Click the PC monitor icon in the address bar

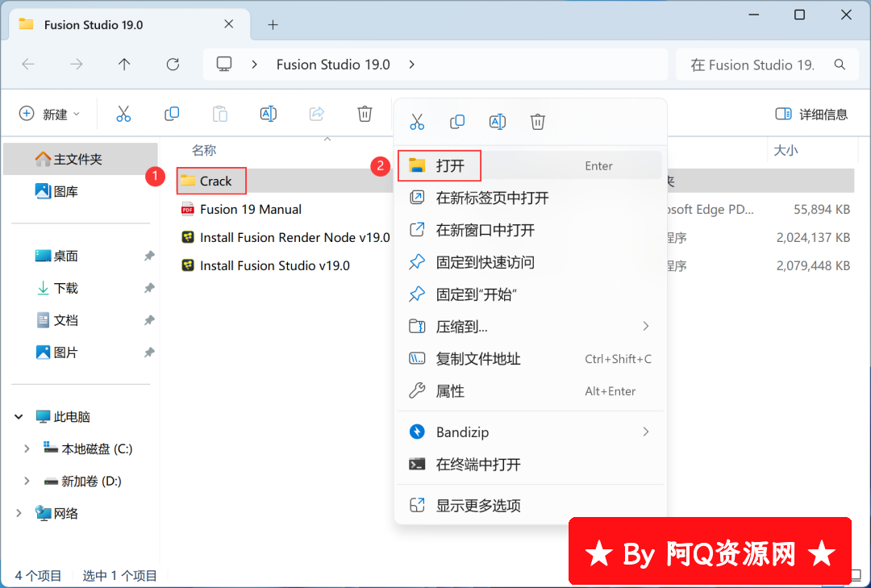(224, 64)
